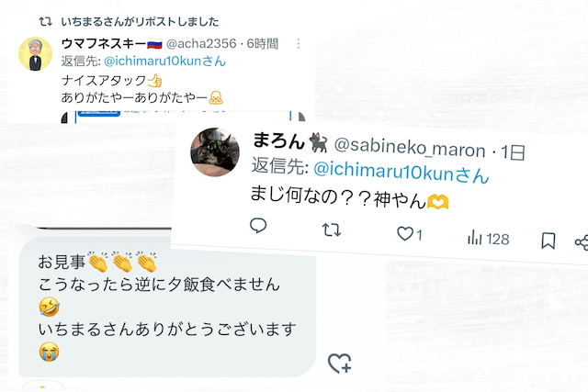
Task: Click the reply icon on まろん's tweet
Action: 258,226
